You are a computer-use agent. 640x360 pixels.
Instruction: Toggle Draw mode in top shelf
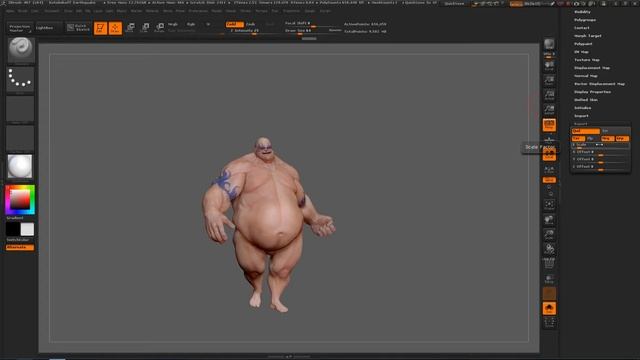click(116, 28)
